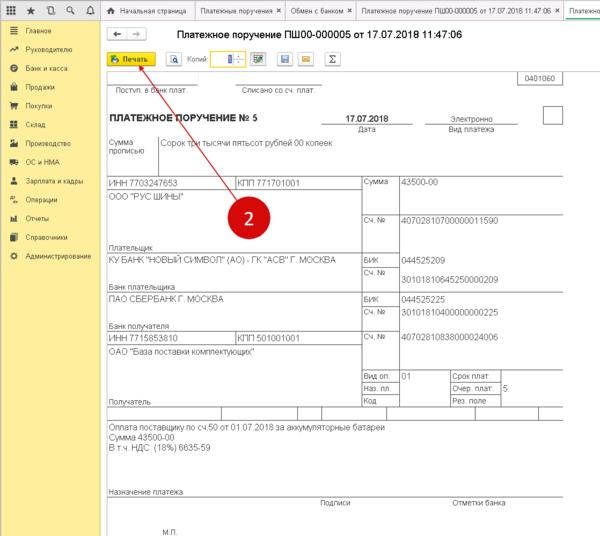The image size is (600, 536).
Task: Save document with the diskette icon
Action: [285, 59]
